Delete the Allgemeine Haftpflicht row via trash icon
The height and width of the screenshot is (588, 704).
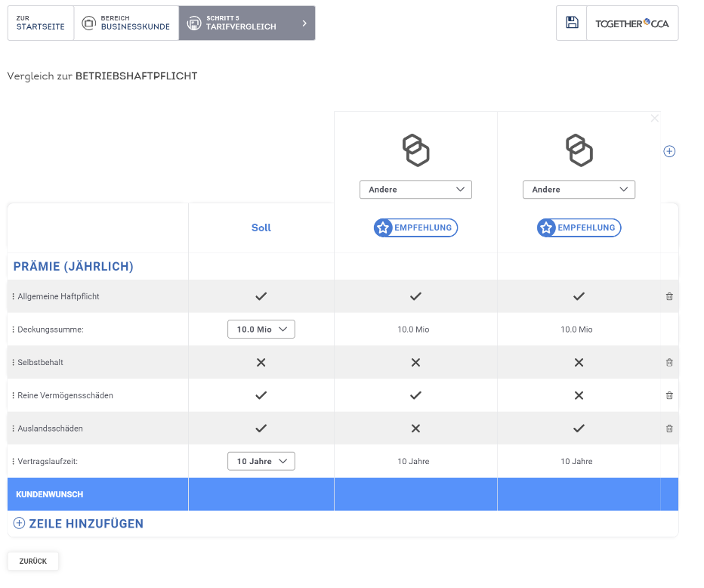669,297
